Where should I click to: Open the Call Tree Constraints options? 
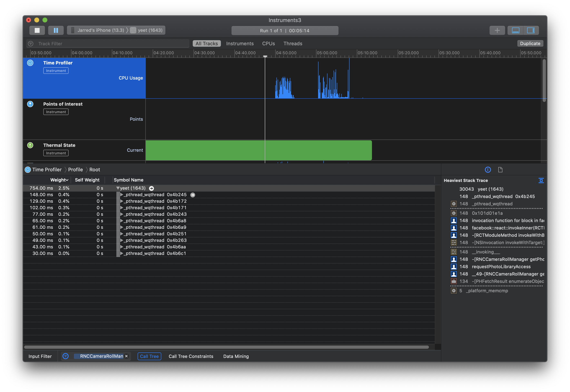(191, 356)
